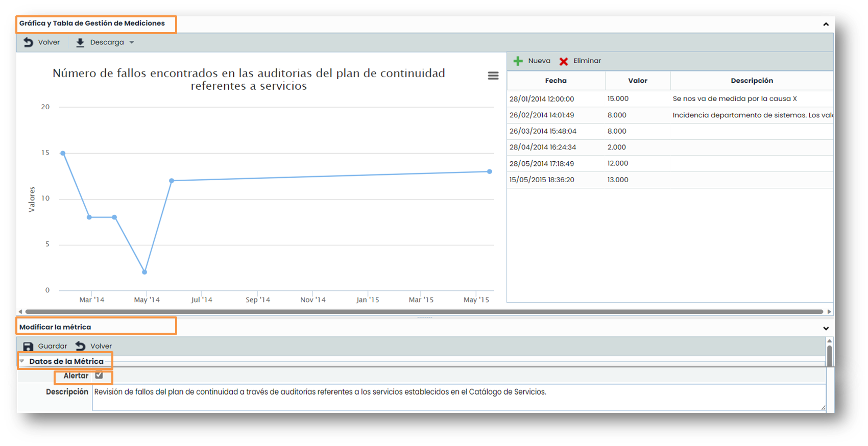Click the up arrow of metric panel scrollbar
868x446 pixels.
click(830, 341)
